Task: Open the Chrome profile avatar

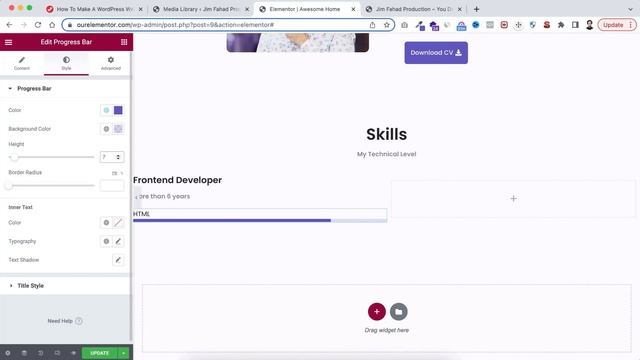Action: pos(589,25)
